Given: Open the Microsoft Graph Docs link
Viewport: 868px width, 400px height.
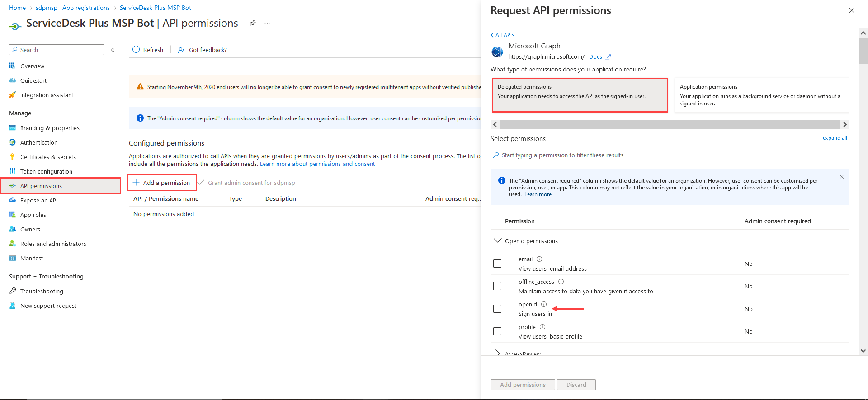Looking at the screenshot, I should coord(599,57).
